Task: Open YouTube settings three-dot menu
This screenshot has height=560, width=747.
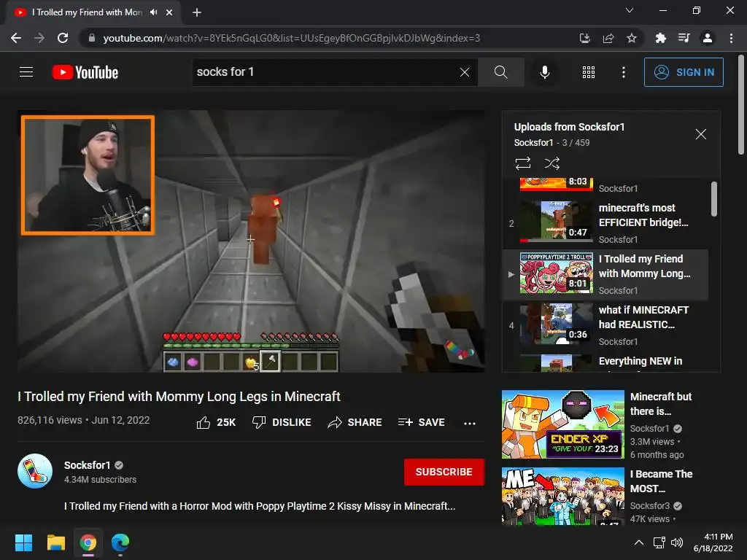Action: tap(623, 72)
